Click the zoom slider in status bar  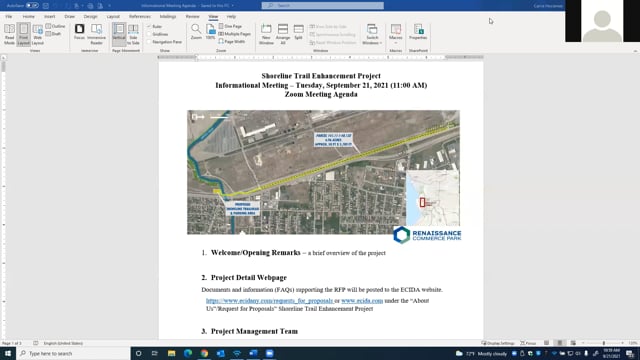(603, 343)
